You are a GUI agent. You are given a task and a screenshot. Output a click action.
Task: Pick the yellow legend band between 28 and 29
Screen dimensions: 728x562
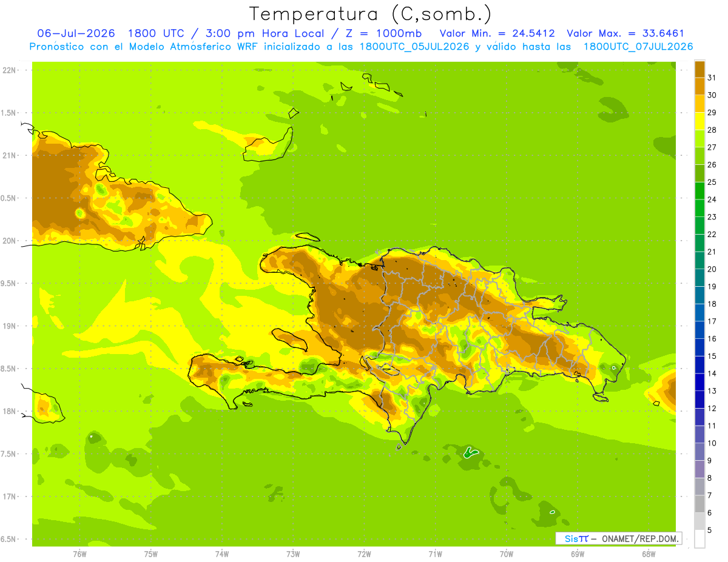[x=699, y=121]
